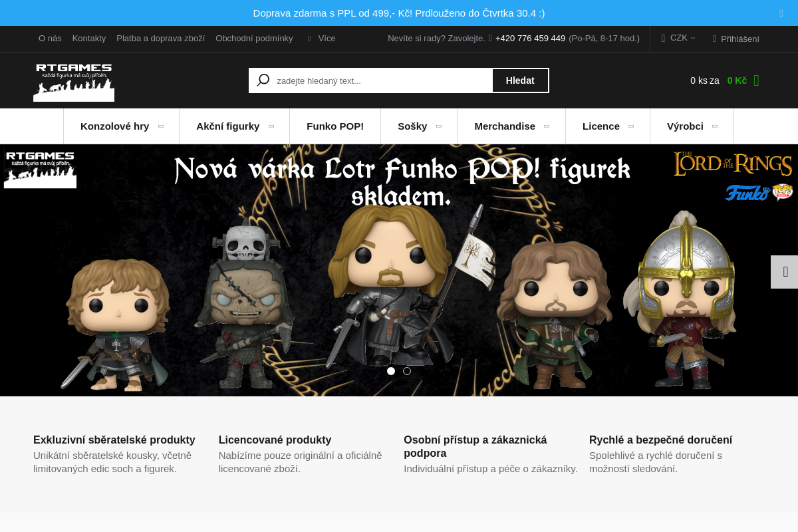Open the O nás link
This screenshot has width=798, height=532.
(x=50, y=39)
